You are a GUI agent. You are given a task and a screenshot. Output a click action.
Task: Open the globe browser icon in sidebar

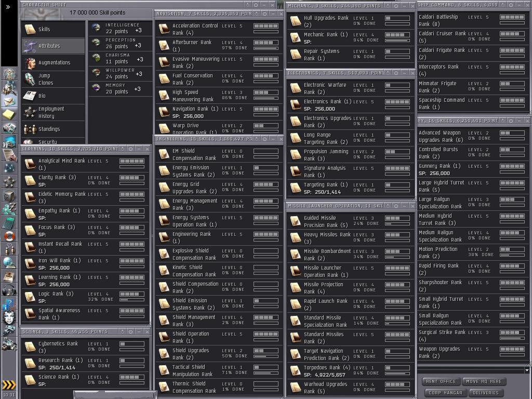click(x=9, y=262)
